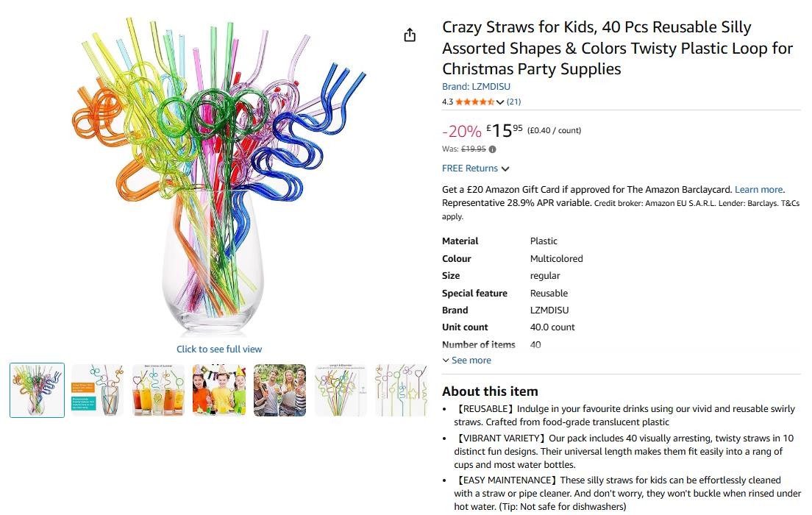
Task: Select the thumbnail of adults drinking outdoors
Action: pyautogui.click(x=279, y=390)
